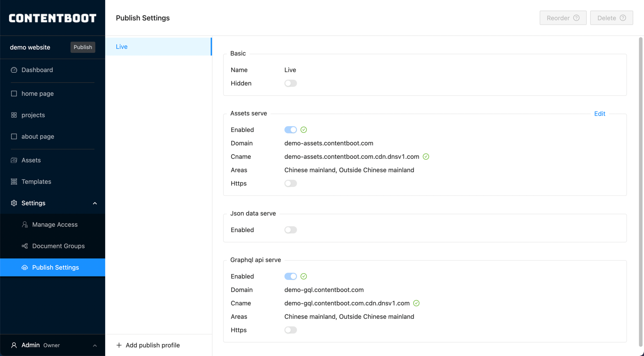Click Add publish profile
Viewport: 644px width, 356px height.
point(148,345)
